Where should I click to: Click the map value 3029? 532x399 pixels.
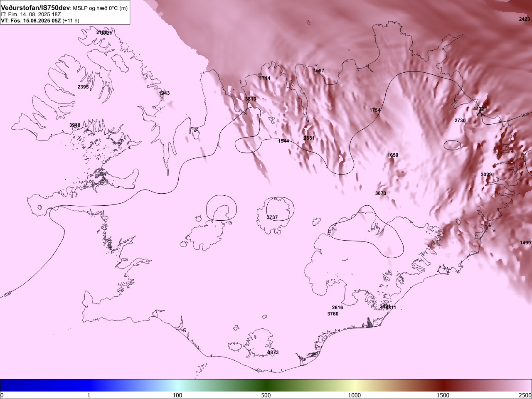[x=486, y=175]
